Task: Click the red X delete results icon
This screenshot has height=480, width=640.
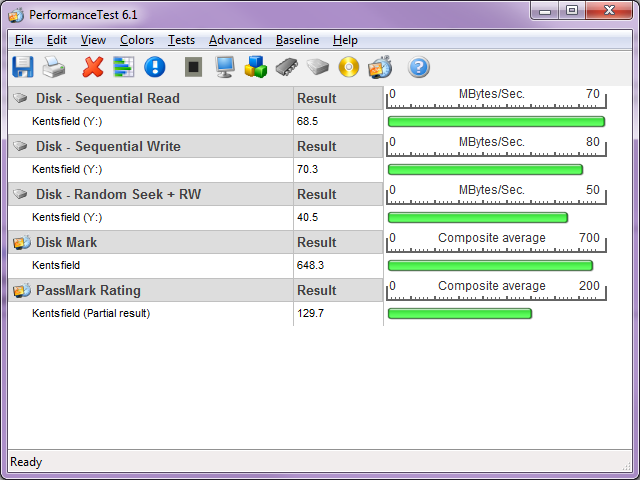Action: 93,67
